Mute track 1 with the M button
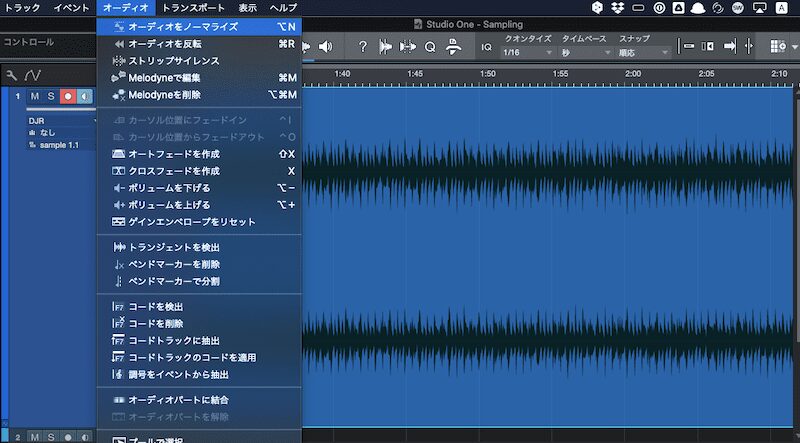 pos(35,96)
